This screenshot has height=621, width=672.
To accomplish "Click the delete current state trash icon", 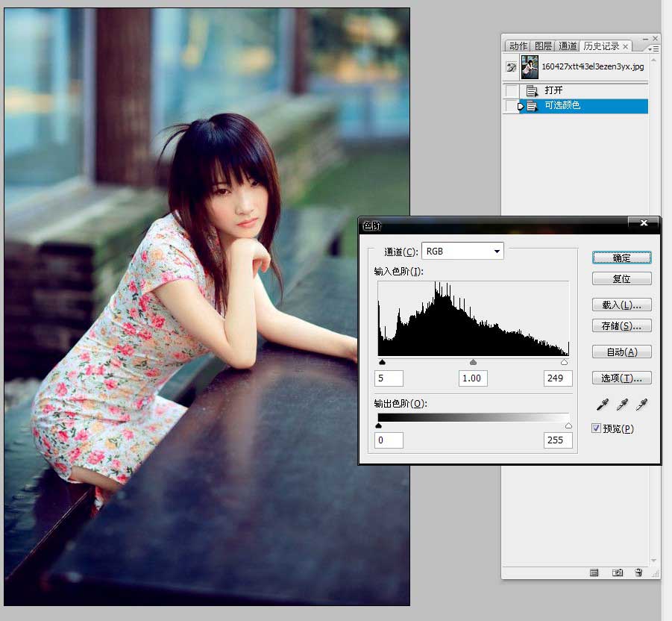I will 638,572.
